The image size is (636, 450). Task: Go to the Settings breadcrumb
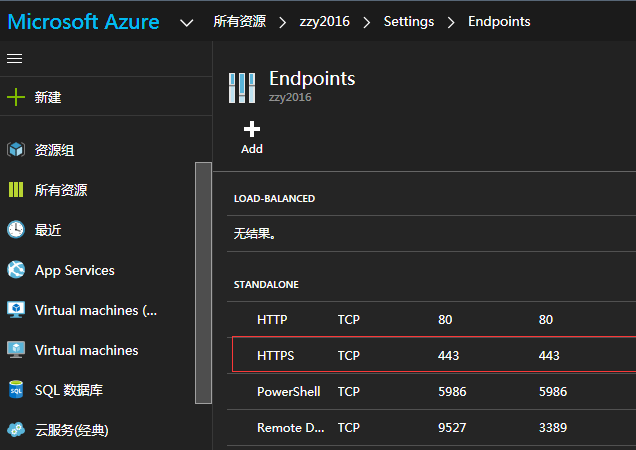[408, 21]
